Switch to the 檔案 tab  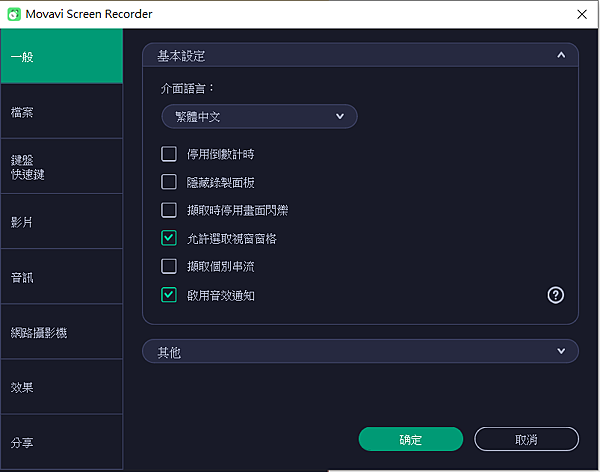[x=62, y=112]
